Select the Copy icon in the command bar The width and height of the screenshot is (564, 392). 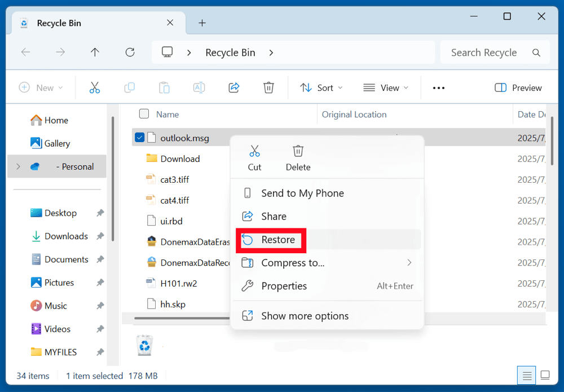tap(129, 87)
